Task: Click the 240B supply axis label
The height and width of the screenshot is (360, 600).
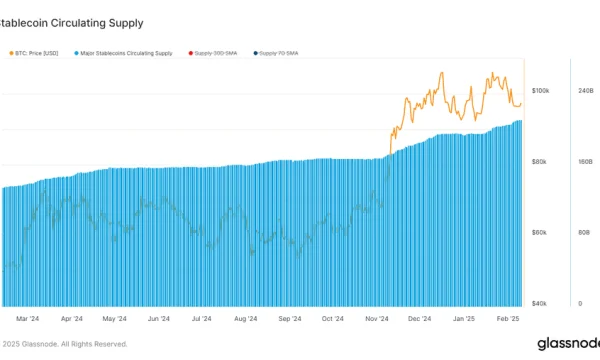Action: point(586,91)
